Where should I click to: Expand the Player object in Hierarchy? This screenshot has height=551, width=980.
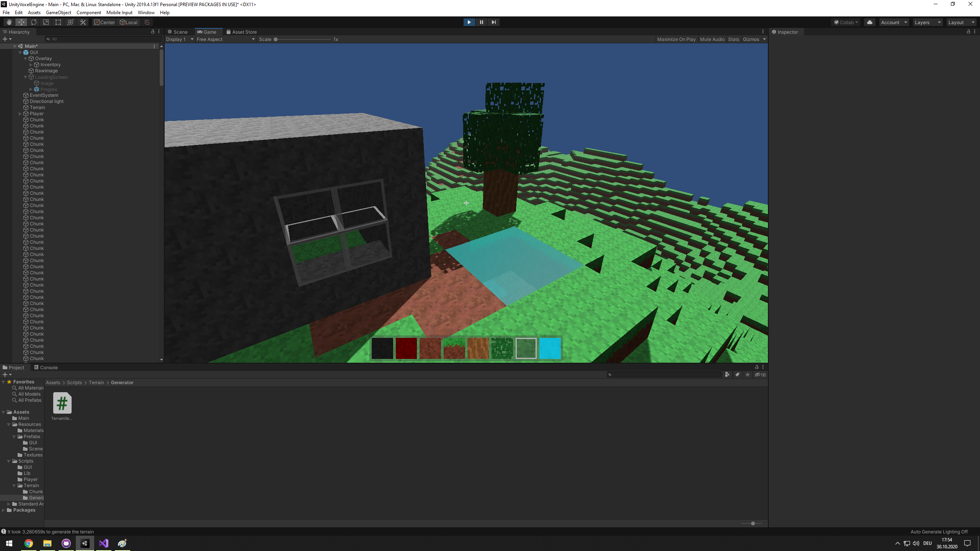(x=20, y=114)
